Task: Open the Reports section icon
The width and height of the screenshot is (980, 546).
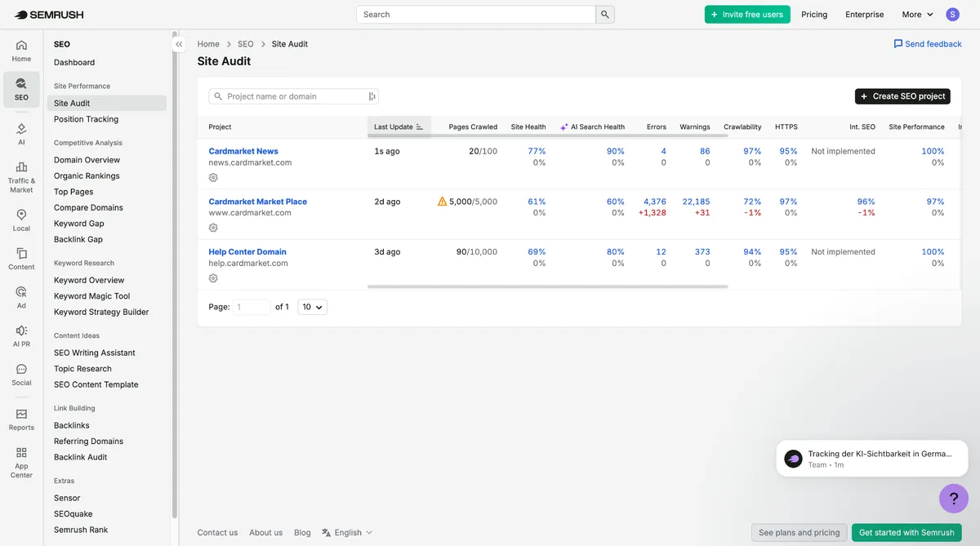Action: click(x=21, y=419)
